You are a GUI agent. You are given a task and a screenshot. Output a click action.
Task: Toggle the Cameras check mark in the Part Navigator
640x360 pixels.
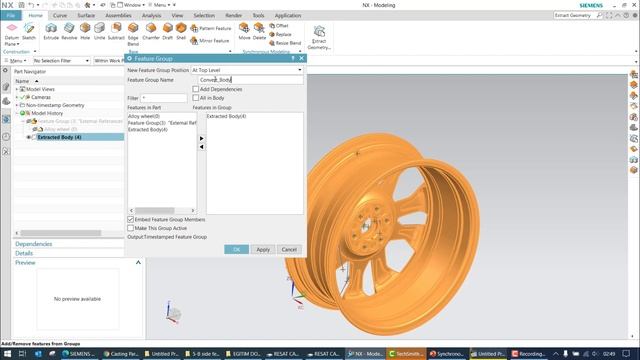tap(23, 97)
